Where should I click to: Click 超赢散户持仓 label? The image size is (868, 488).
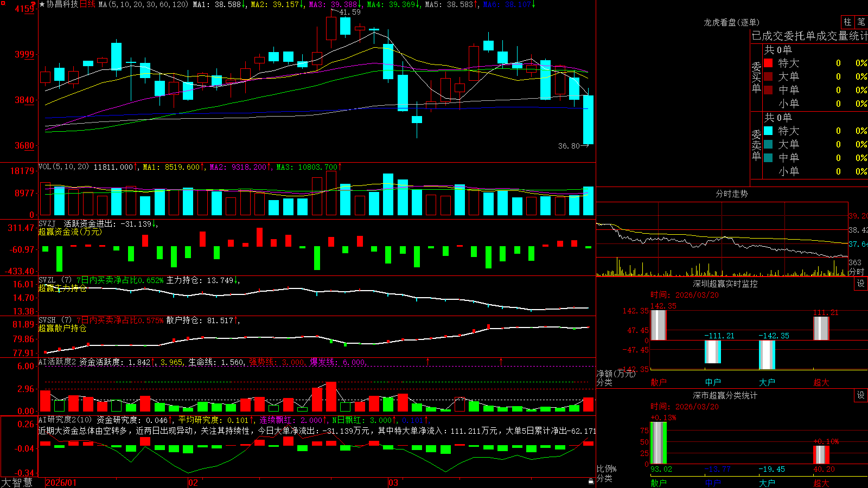pyautogui.click(x=62, y=328)
